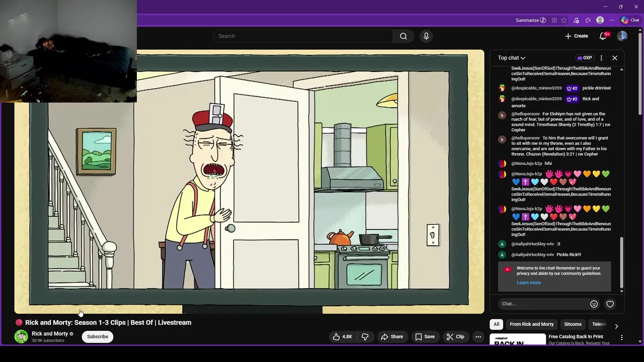The image size is (644, 362).
Task: Click the video player frame
Action: (249, 182)
